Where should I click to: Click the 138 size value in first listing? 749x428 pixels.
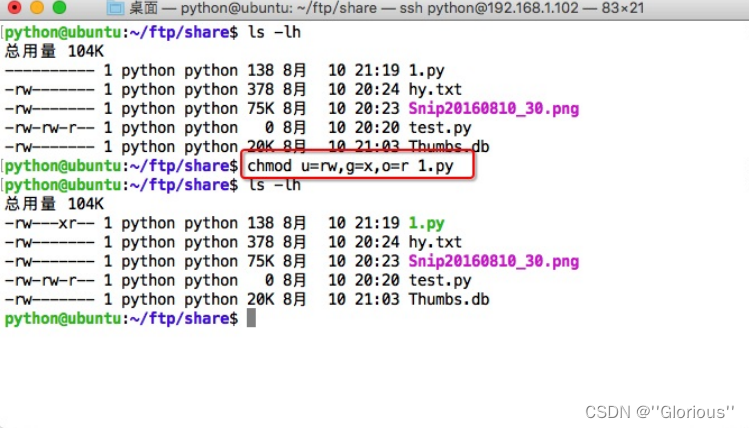260,71
